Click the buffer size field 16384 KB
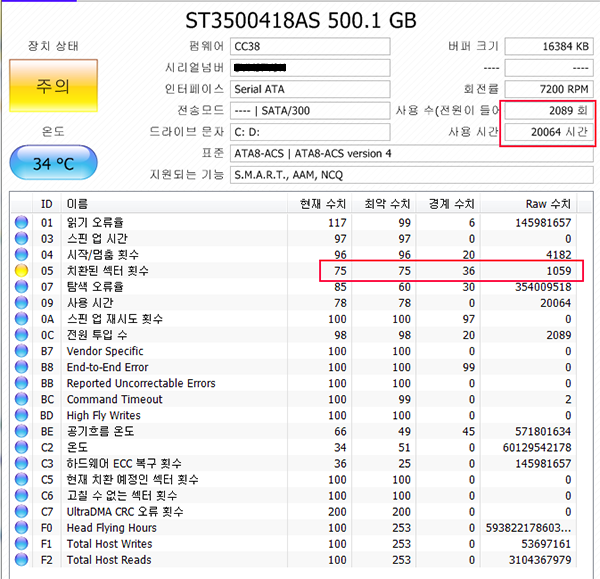Viewport: 600px width, 579px height. coord(549,46)
